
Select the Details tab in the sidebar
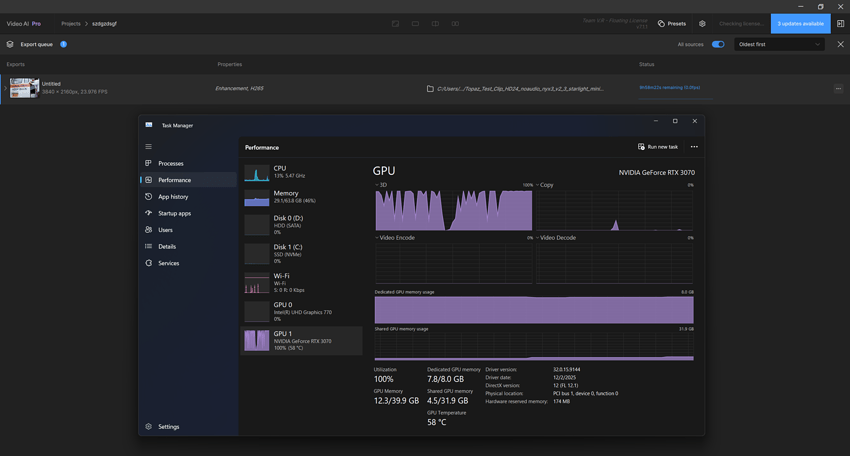[x=166, y=246]
